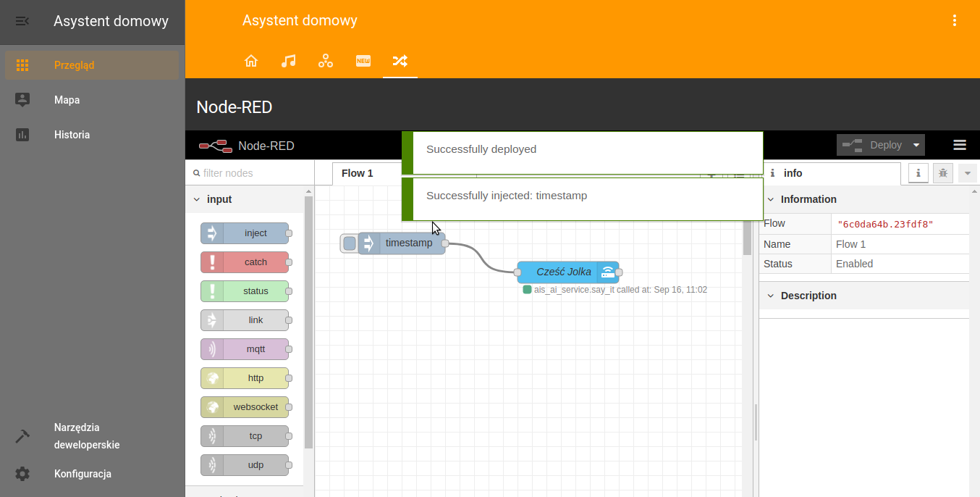
Task: Click the Deploy button
Action: point(873,145)
